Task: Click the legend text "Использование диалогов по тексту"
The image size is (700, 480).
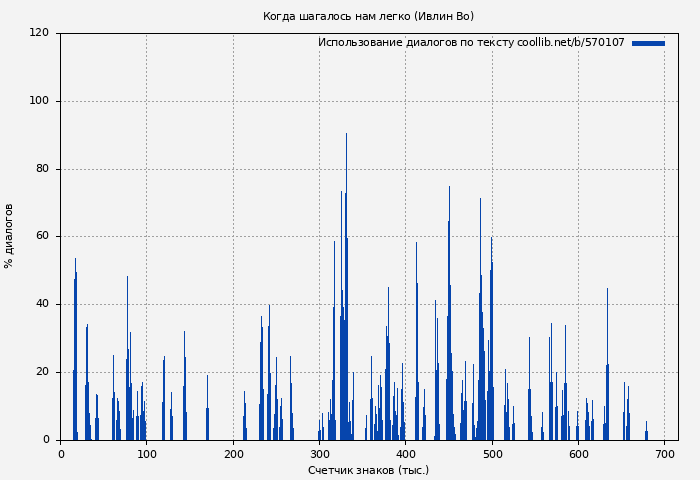Action: (x=416, y=43)
